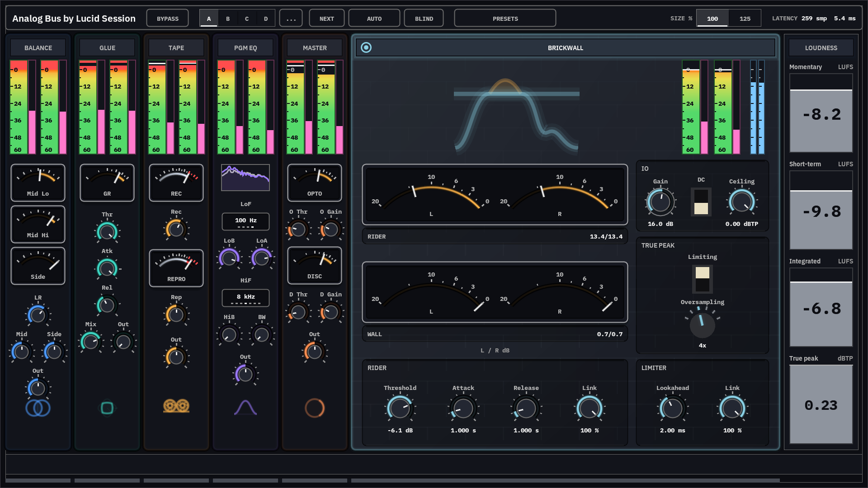Click the Integrated LUFS readout -6.8

(x=821, y=308)
